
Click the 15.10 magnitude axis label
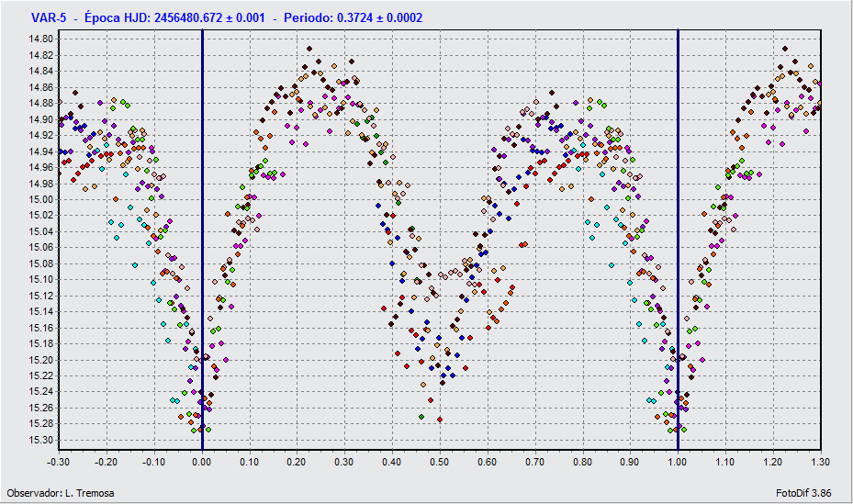pyautogui.click(x=40, y=279)
